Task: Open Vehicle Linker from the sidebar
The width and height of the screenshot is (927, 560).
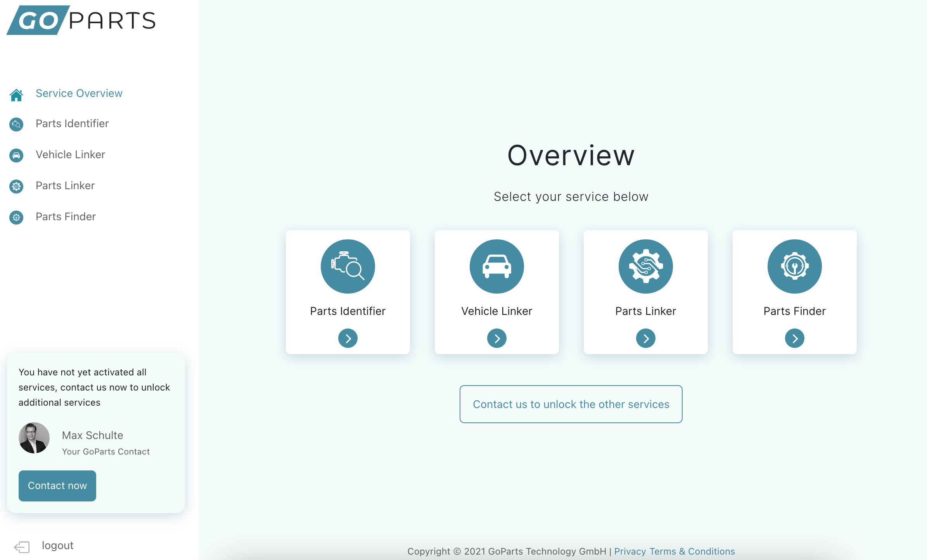Action: [71, 154]
